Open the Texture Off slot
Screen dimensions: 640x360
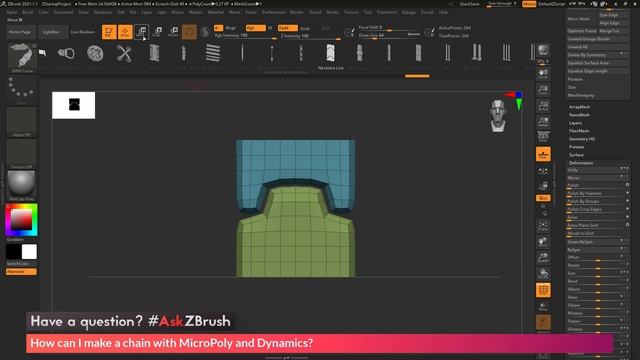(21, 154)
